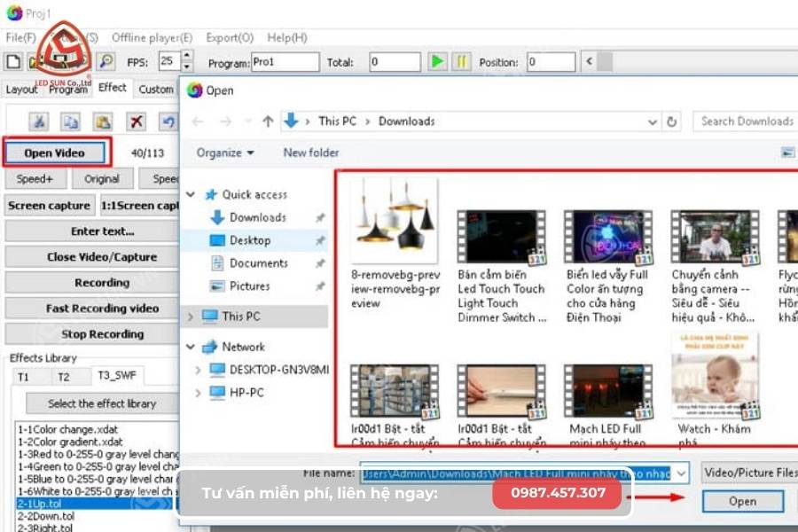Expand the This PC tree node
Screen dimensions: 798x532
(x=192, y=316)
